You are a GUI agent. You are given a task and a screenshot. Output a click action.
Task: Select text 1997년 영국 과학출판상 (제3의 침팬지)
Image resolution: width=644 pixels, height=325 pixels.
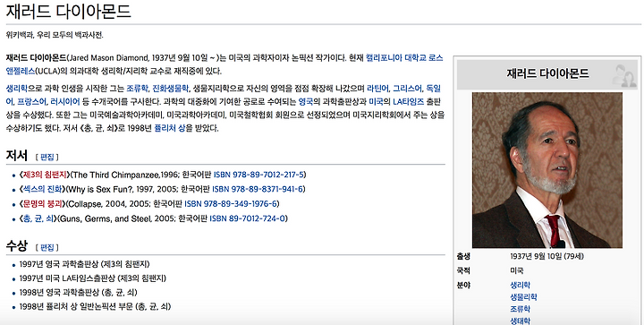(x=85, y=264)
